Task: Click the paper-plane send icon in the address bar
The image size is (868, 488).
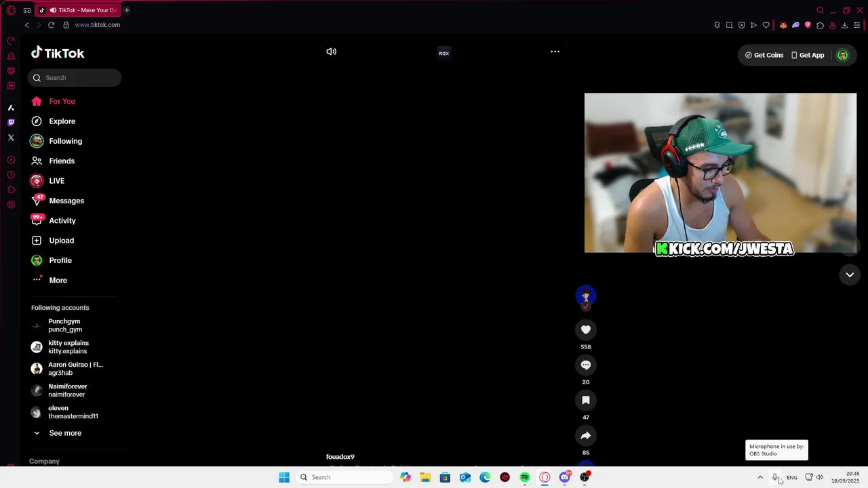Action: point(753,25)
